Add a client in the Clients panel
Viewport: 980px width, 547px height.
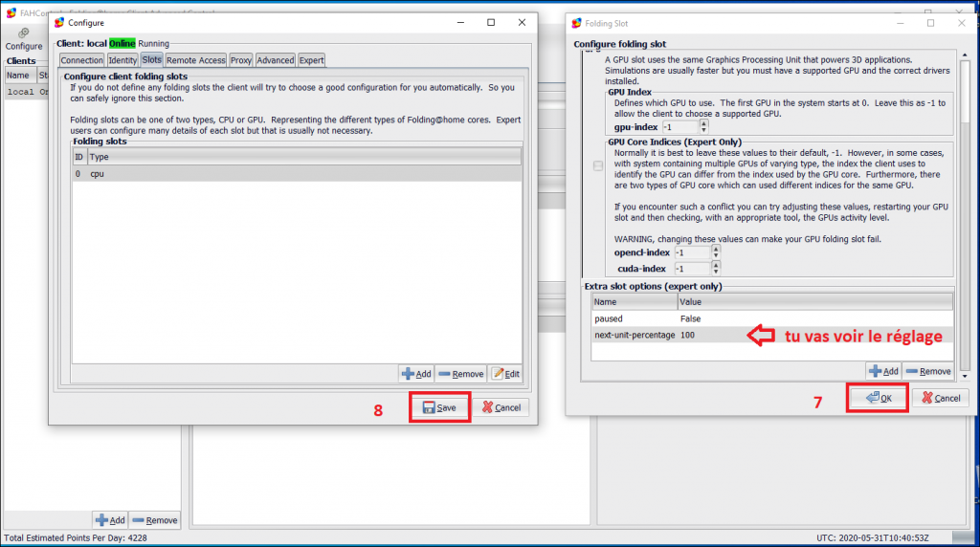click(x=110, y=520)
